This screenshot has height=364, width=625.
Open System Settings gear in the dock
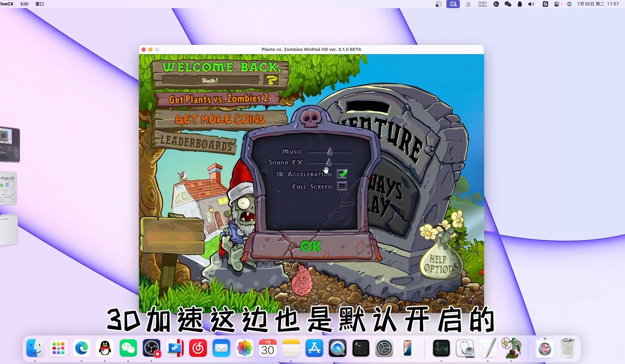point(384,348)
